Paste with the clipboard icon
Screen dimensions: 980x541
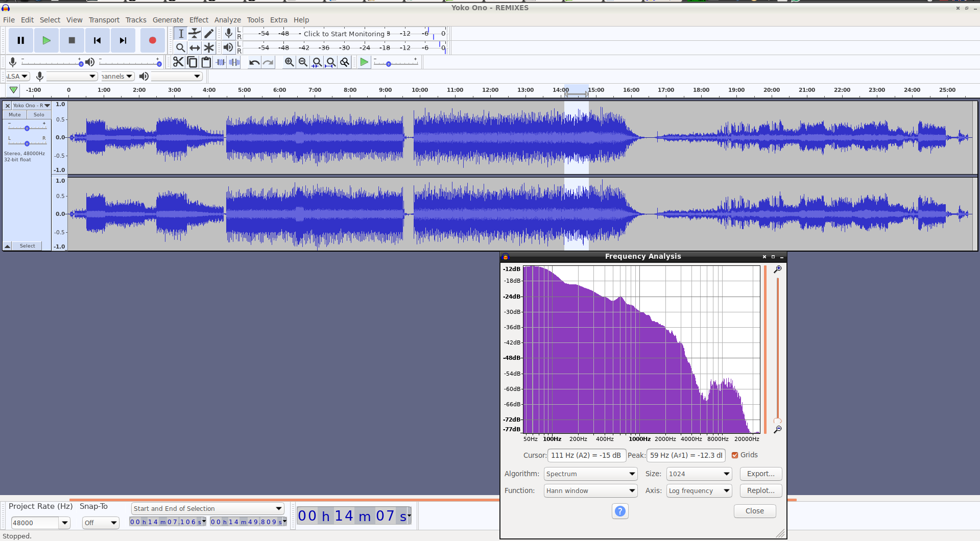206,62
